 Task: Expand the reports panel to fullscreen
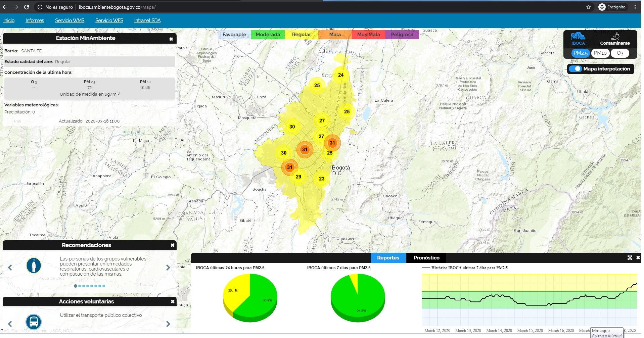(x=630, y=257)
